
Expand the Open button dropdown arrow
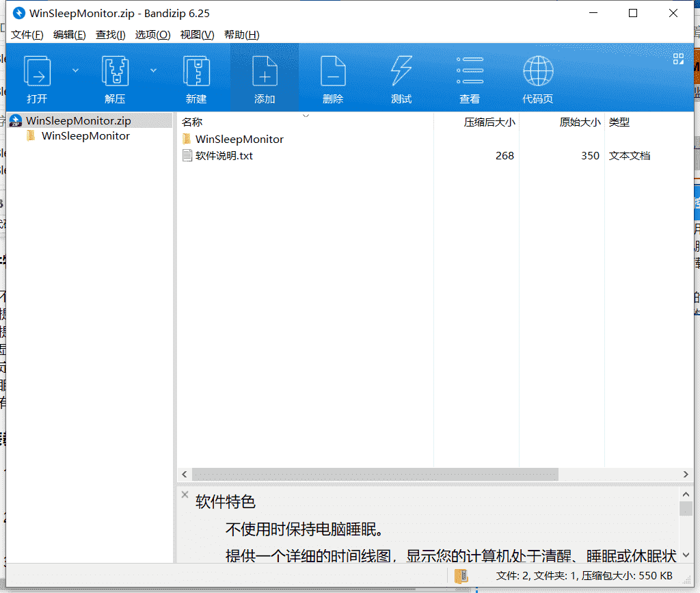pos(75,70)
